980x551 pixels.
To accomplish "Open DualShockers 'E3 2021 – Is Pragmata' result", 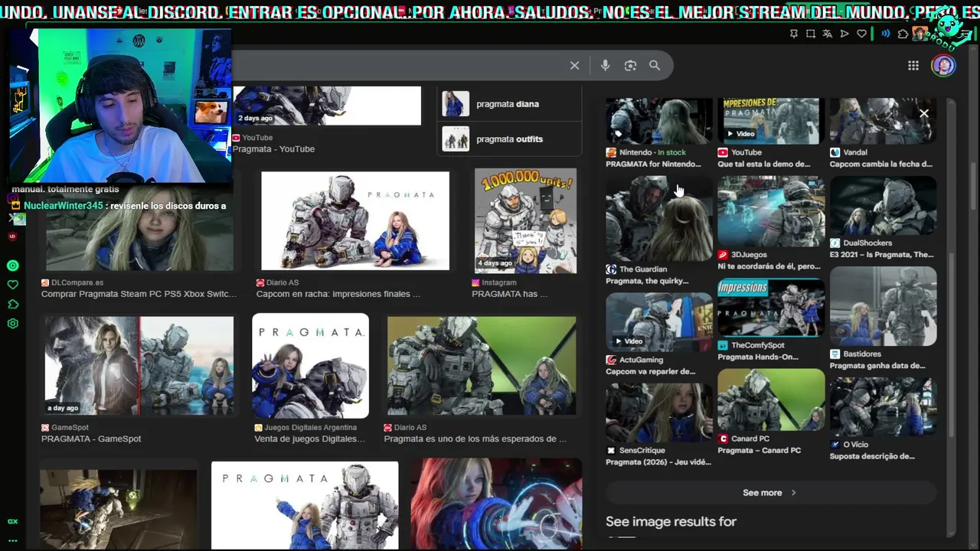I will (x=882, y=255).
